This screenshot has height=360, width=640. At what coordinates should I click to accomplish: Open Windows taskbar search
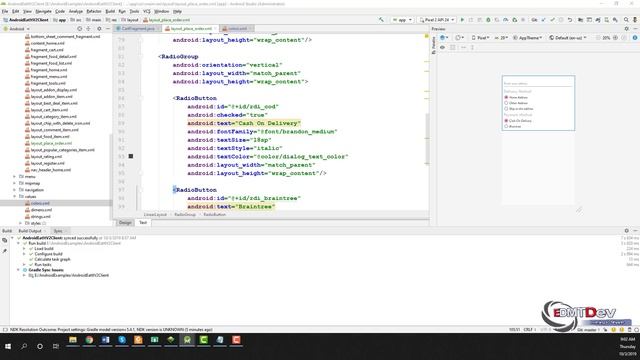click(x=24, y=346)
